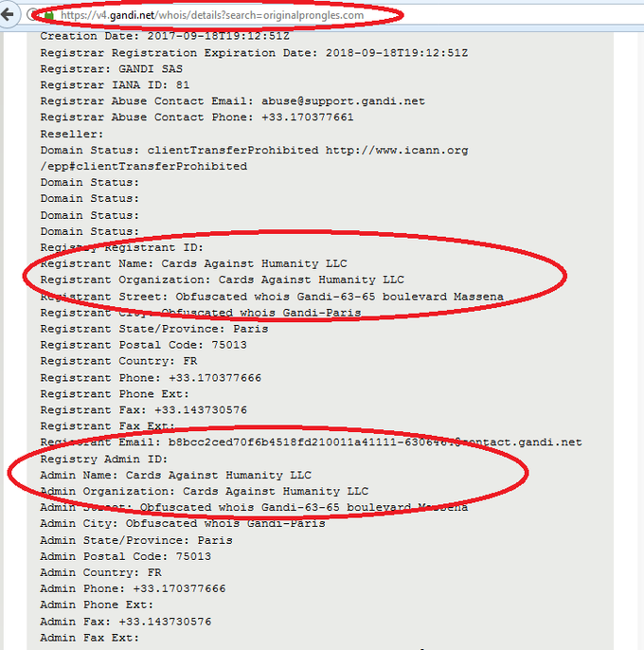Click the 'Reseller:' line
Image resolution: width=644 pixels, height=650 pixels.
pos(72,135)
